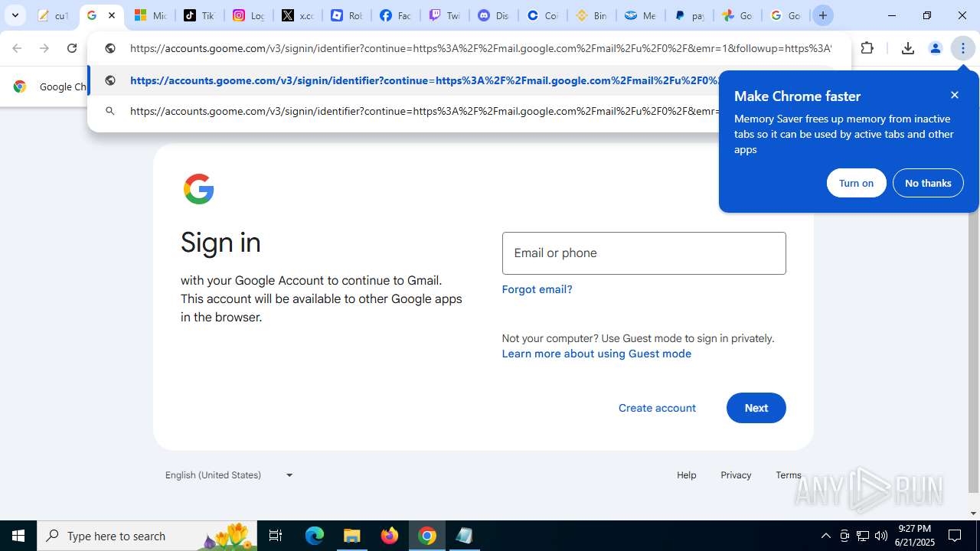
Task: Turn on Memory Saver
Action: coord(856,183)
